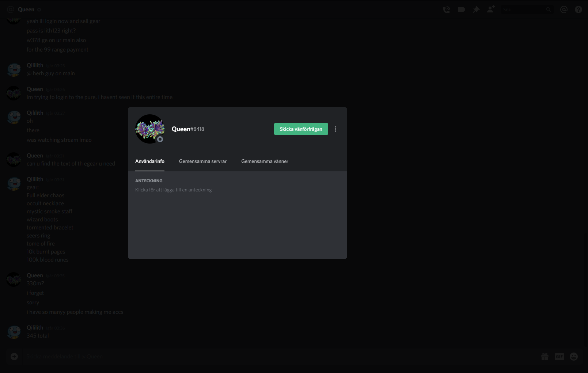Click message "w378 ge on ur main also"

(x=56, y=40)
